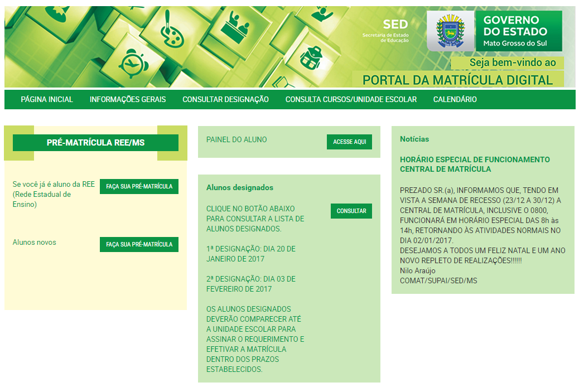The image size is (584, 392).
Task: Click the PRÉ-MATRÍCULA REE/MS header
Action: (96, 143)
